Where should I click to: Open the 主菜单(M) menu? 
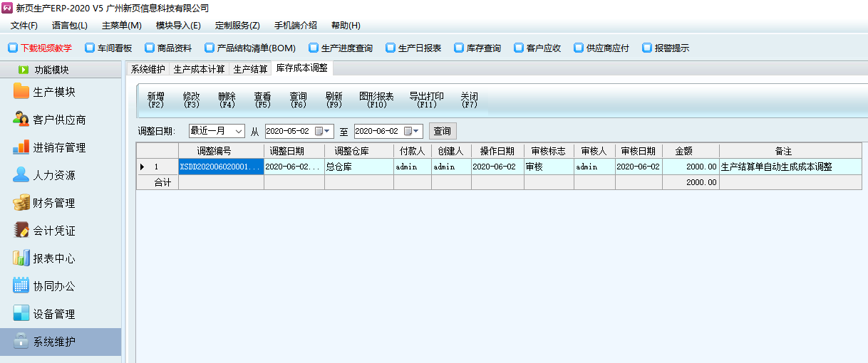click(x=121, y=26)
